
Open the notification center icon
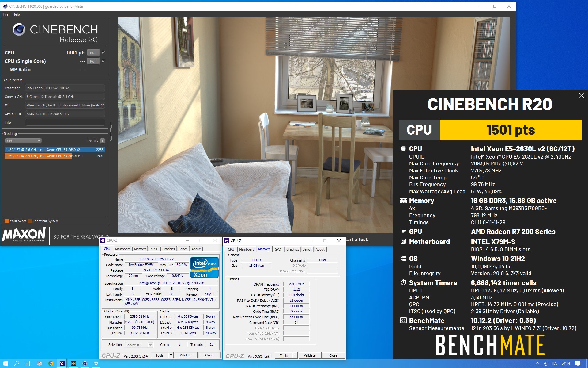578,363
